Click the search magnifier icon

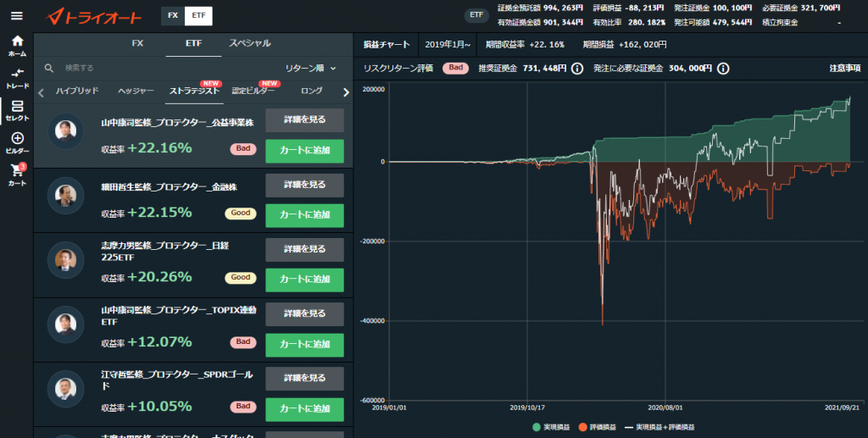point(48,68)
